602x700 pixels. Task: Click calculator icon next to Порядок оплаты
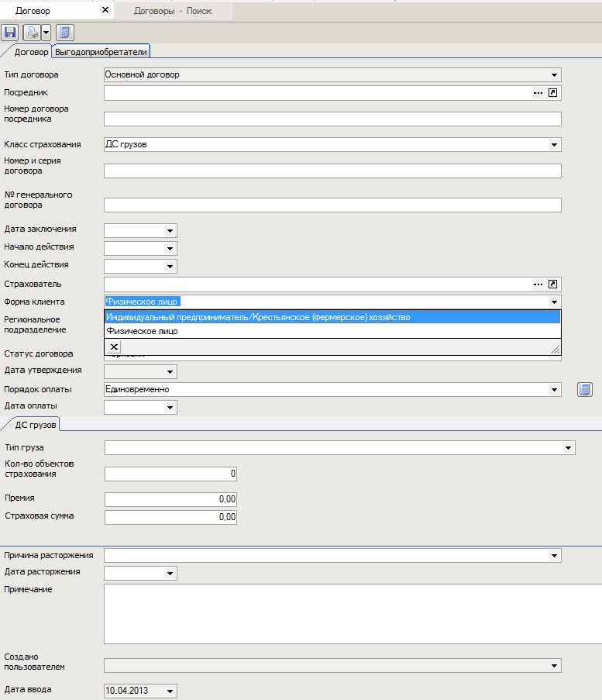tap(585, 390)
